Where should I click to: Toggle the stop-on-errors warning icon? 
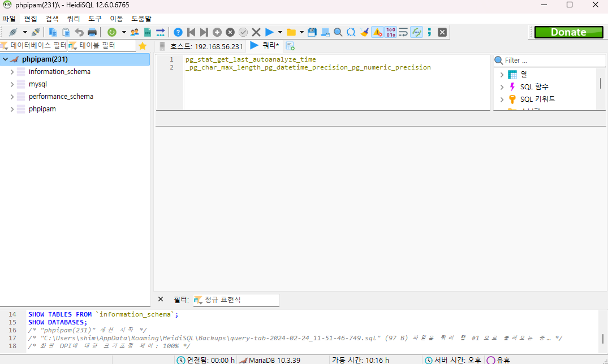(x=377, y=32)
